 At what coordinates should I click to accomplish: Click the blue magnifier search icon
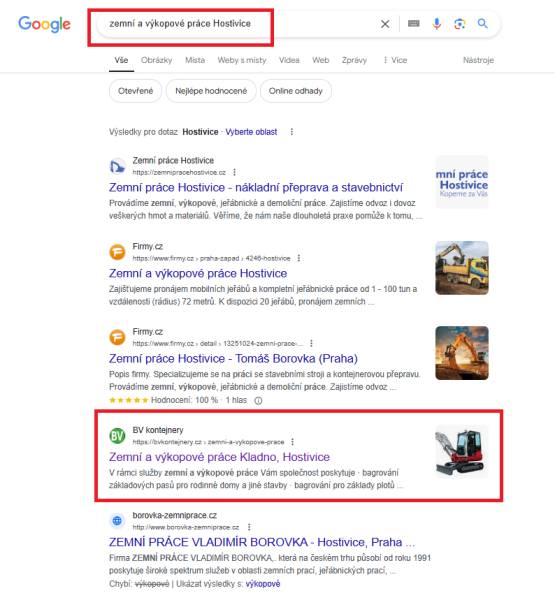[x=483, y=24]
